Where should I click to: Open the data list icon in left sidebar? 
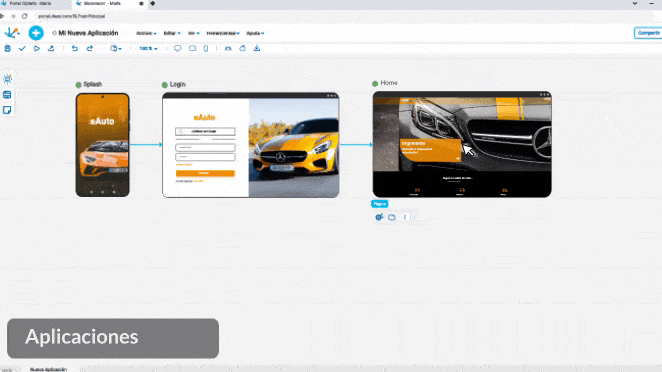(7, 95)
